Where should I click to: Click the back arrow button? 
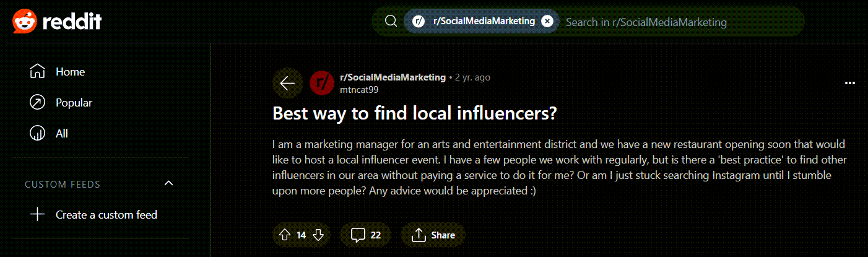click(x=287, y=83)
